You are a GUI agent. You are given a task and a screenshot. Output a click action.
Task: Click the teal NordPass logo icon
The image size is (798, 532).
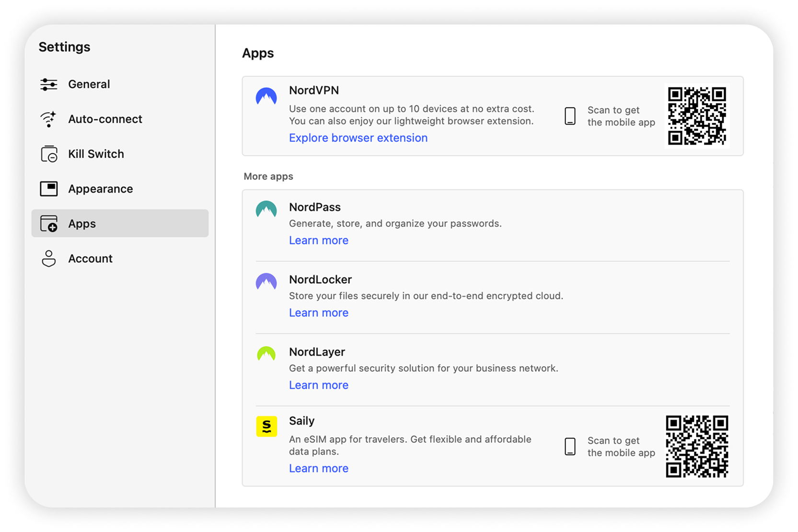(266, 209)
